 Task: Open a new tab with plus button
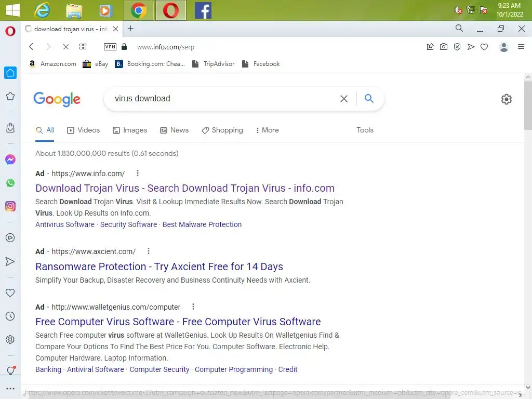[130, 29]
